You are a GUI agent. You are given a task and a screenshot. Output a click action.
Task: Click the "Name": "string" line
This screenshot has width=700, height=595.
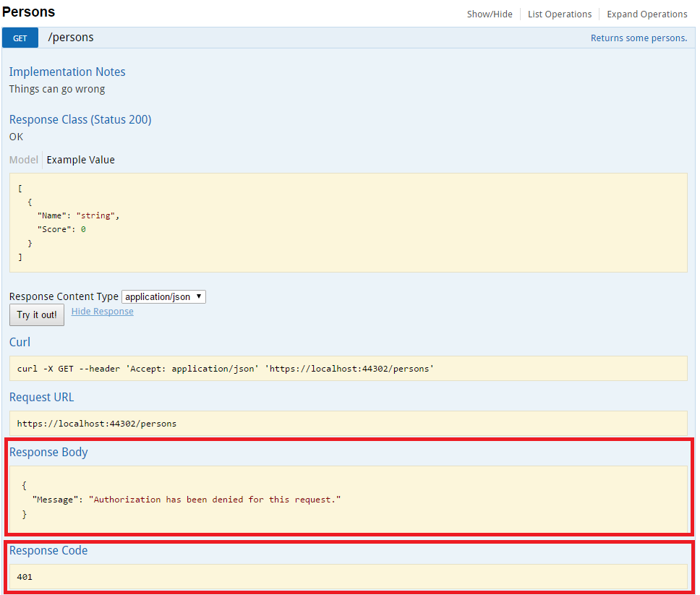79,215
